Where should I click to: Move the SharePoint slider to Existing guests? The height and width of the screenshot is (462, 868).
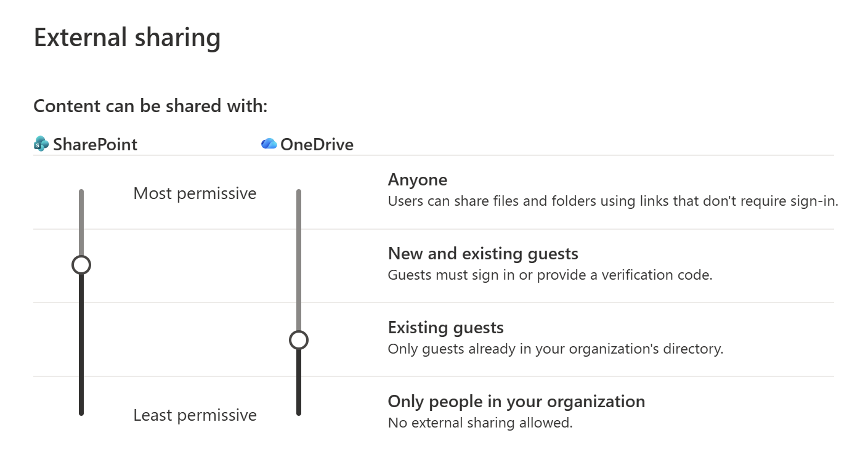tap(81, 339)
